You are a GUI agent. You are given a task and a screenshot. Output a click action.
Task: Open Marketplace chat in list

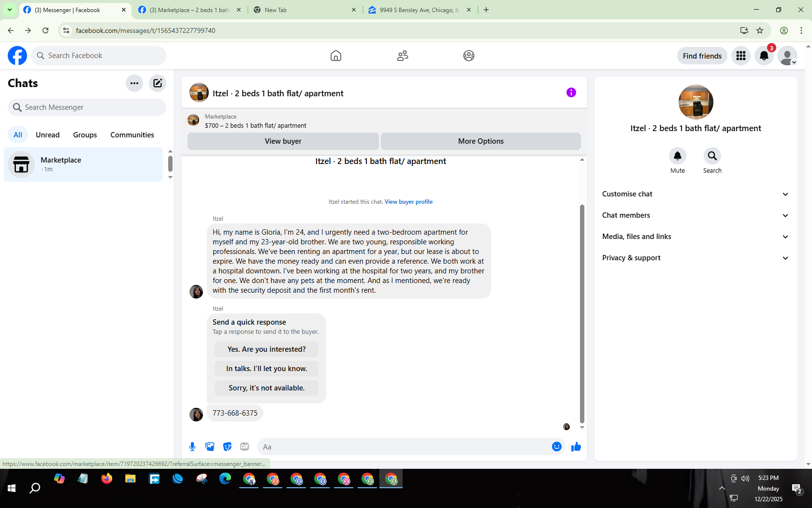click(84, 164)
